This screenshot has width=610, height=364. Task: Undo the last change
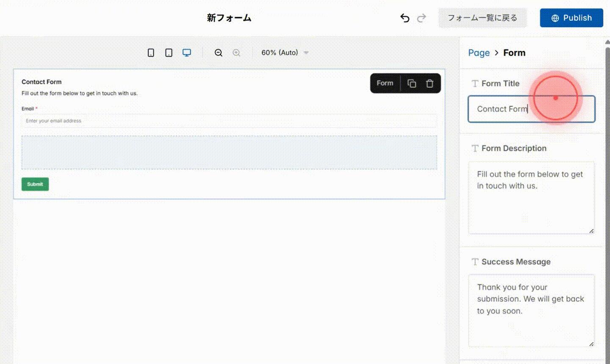tap(405, 18)
